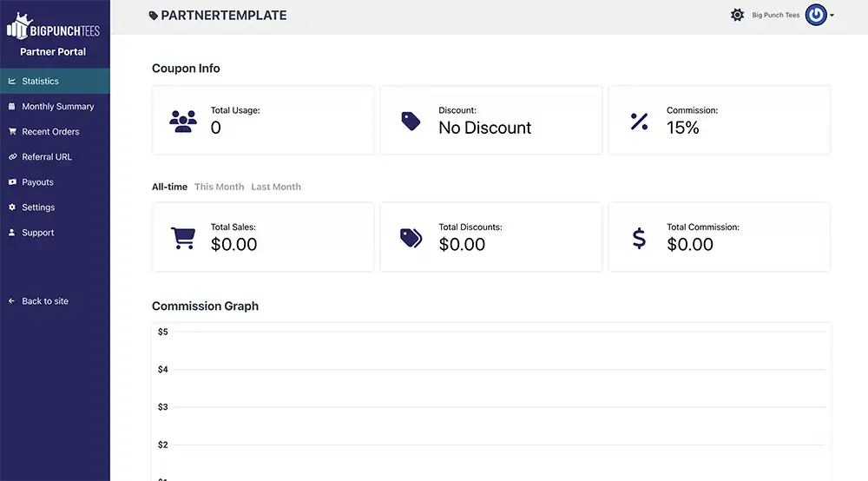Screen dimensions: 868x481
Task: Open the Statistics sidebar item
Action: coord(40,81)
